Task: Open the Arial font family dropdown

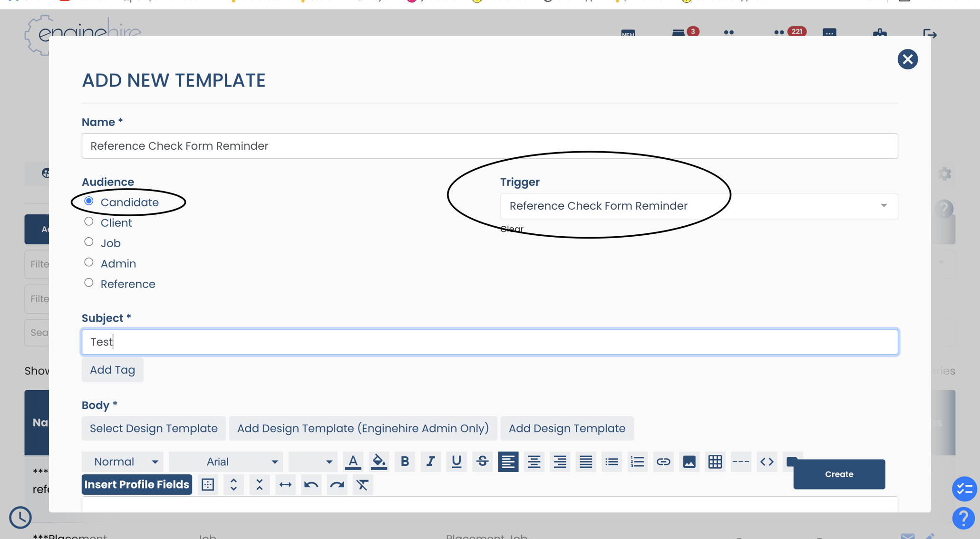Action: point(226,462)
